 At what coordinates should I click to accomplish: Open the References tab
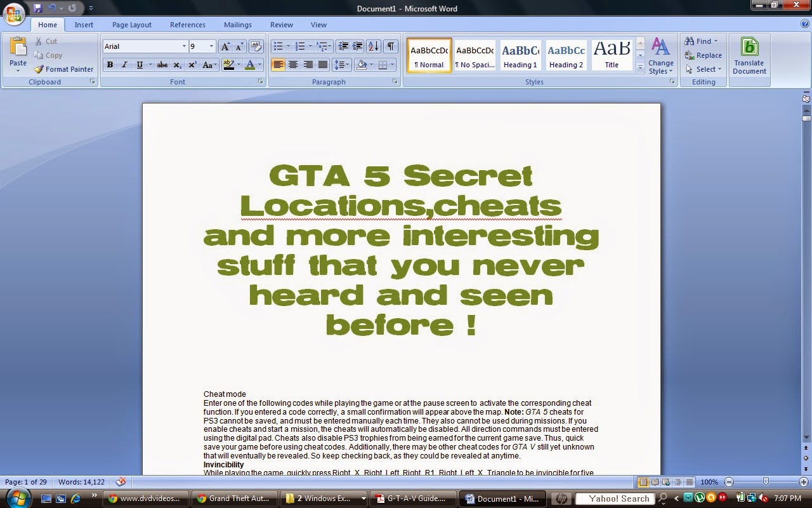tap(188, 25)
